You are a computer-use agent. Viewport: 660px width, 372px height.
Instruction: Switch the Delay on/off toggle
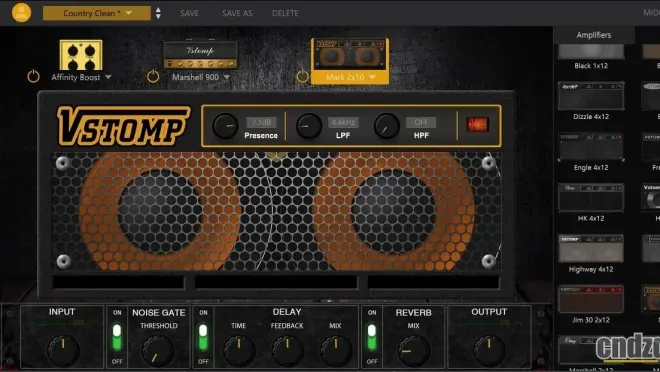[x=203, y=337]
